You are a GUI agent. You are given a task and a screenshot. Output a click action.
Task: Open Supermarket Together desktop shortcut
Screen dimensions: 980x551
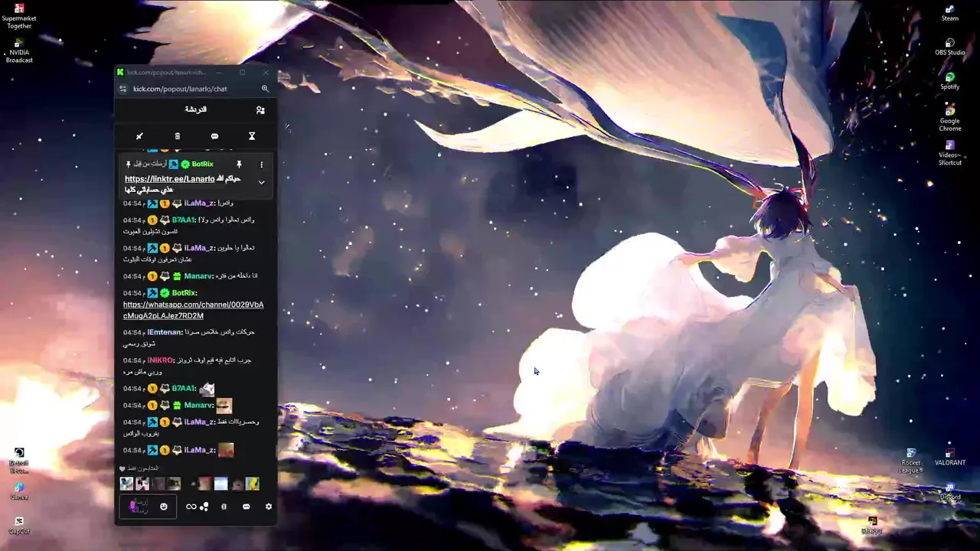(x=19, y=16)
